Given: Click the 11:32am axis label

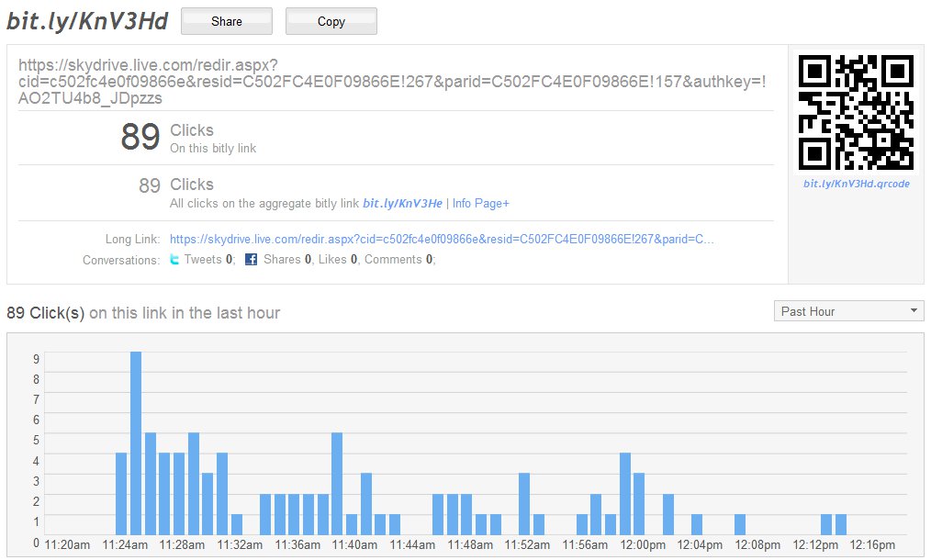Looking at the screenshot, I should 240,544.
